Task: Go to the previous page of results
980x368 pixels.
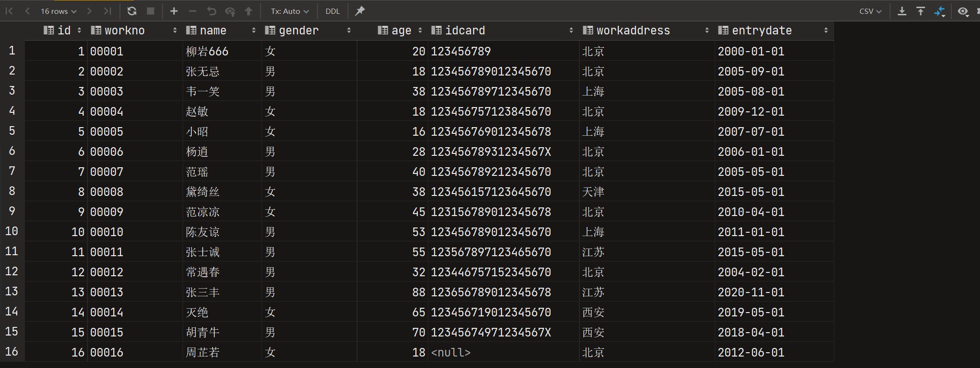Action: click(27, 11)
